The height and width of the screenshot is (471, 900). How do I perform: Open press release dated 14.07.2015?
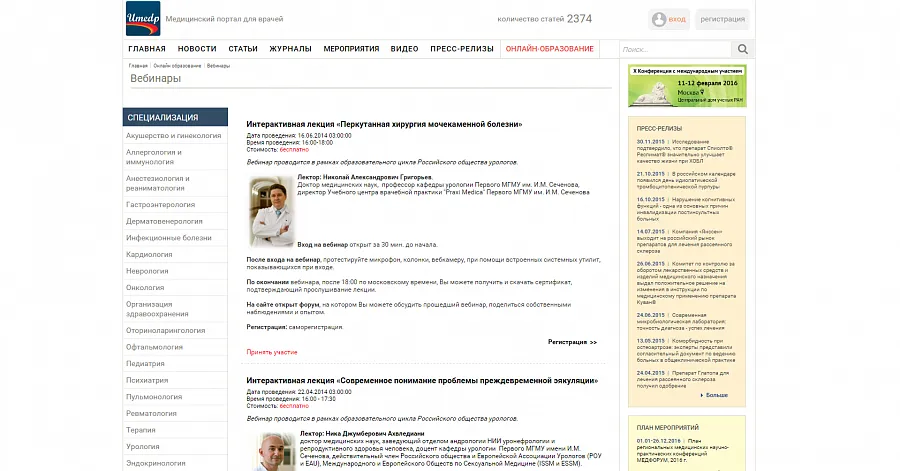(686, 242)
